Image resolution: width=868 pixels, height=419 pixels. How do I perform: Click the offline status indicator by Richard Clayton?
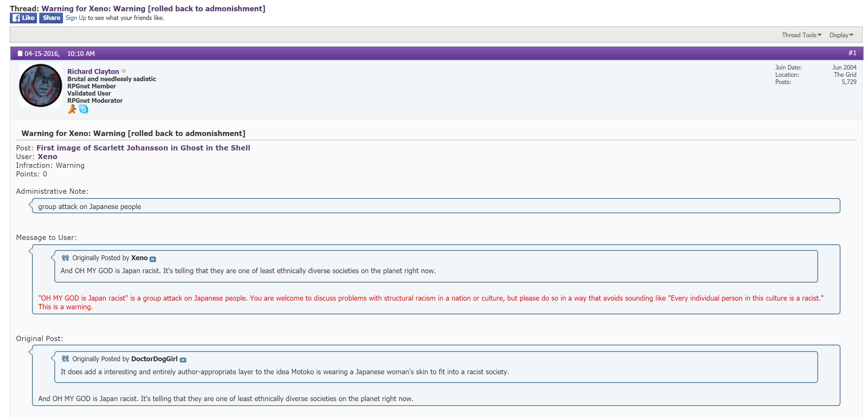[x=124, y=71]
